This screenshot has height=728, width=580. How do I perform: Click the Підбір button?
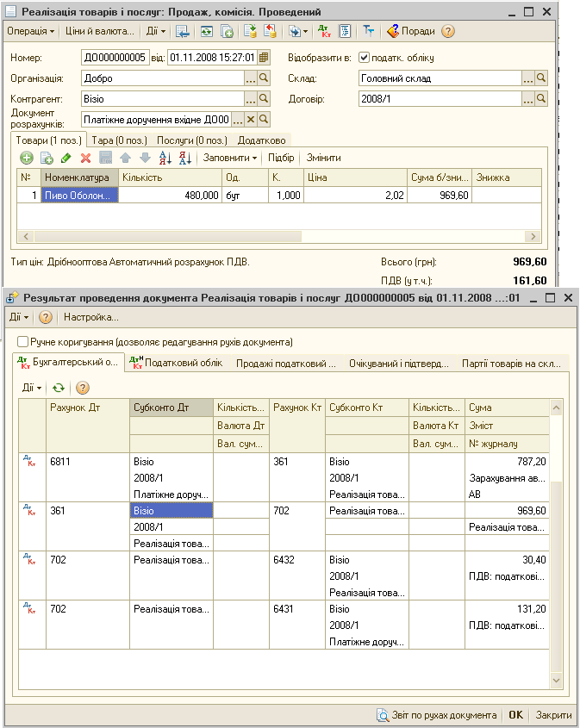pyautogui.click(x=281, y=158)
